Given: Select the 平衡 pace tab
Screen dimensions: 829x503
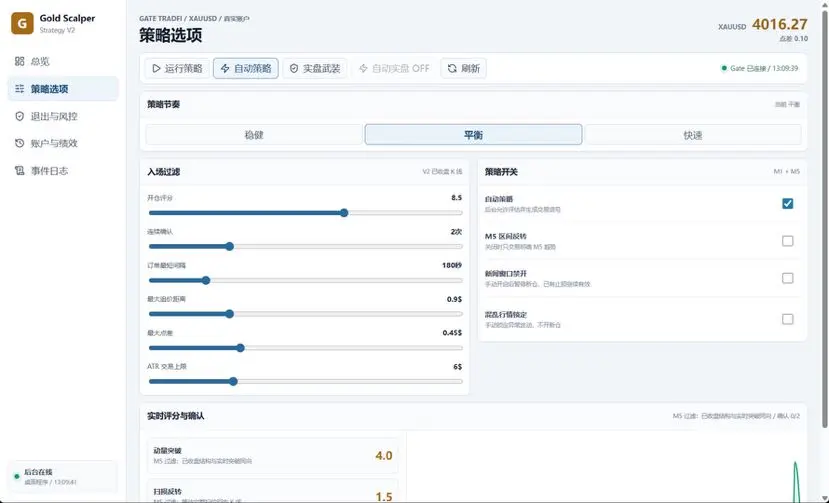Looking at the screenshot, I should point(473,135).
